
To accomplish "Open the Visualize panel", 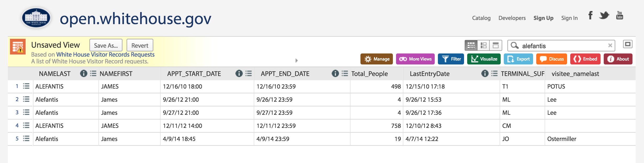I will (x=484, y=59).
